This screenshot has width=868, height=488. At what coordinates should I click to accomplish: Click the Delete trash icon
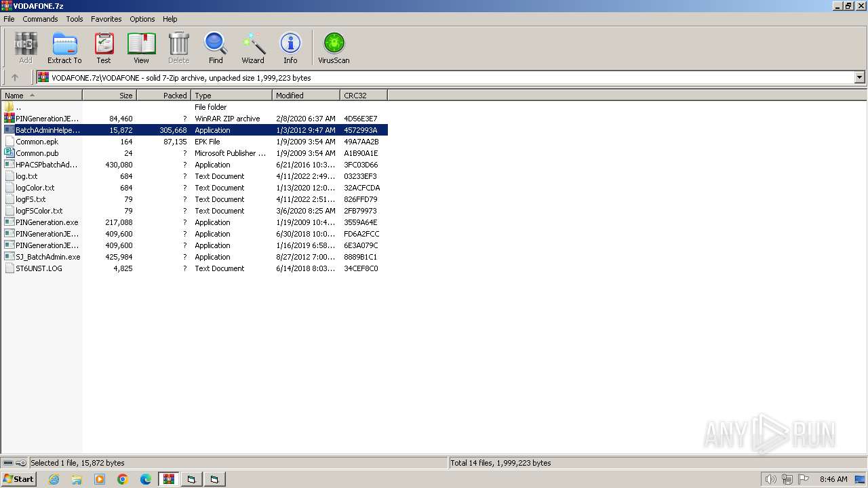179,48
